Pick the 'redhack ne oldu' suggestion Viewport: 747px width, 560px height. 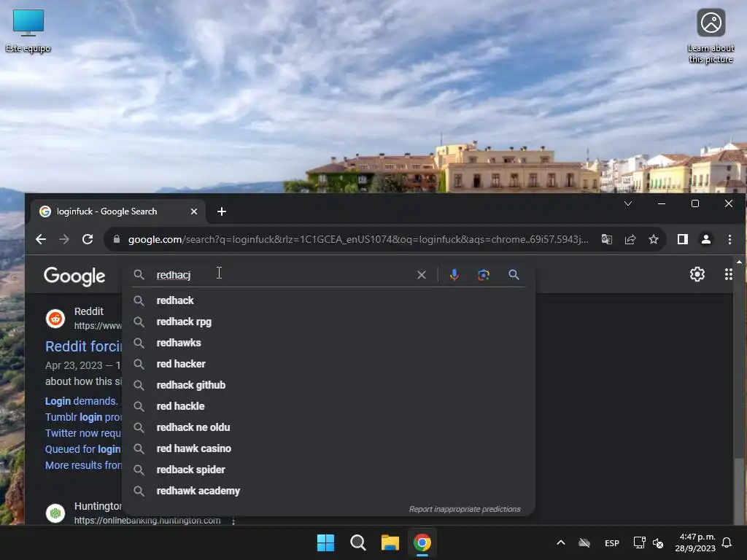coord(329,427)
